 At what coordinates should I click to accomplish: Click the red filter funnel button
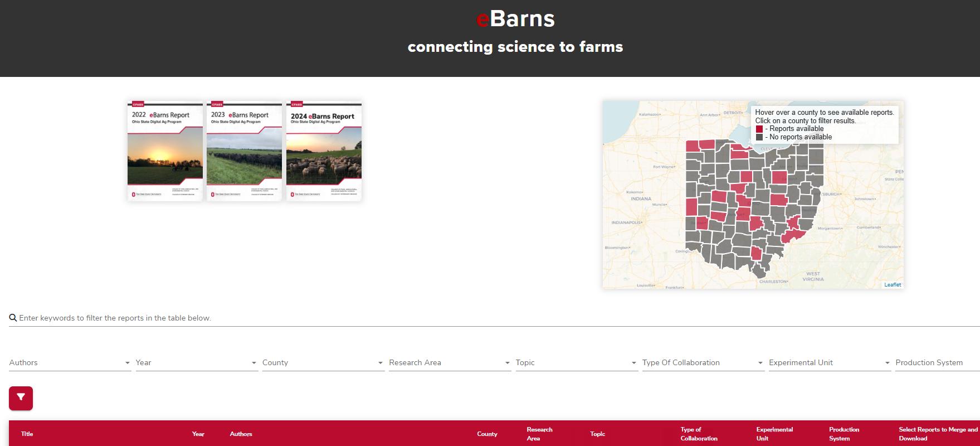21,398
